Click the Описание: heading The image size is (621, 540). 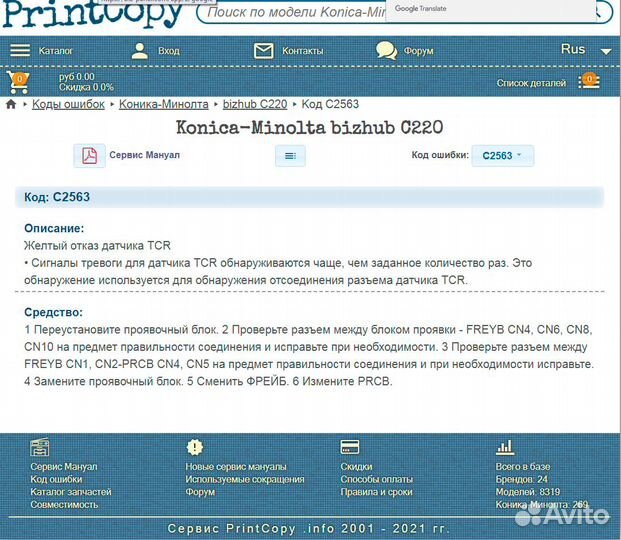(54, 228)
